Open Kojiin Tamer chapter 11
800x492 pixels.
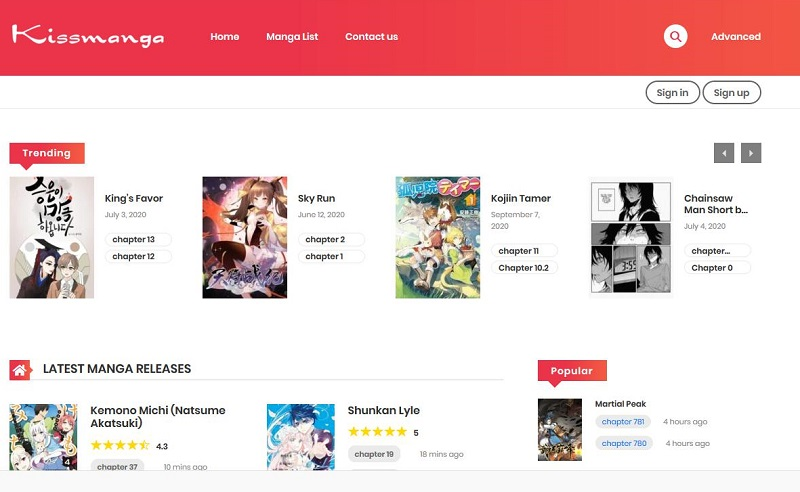coord(524,251)
